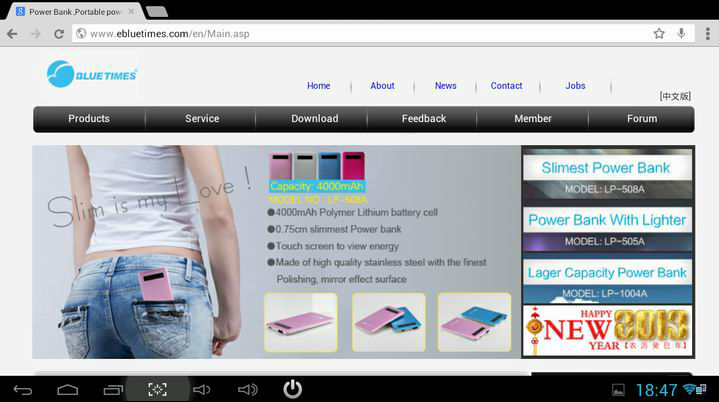Open the Jobs link

click(575, 86)
